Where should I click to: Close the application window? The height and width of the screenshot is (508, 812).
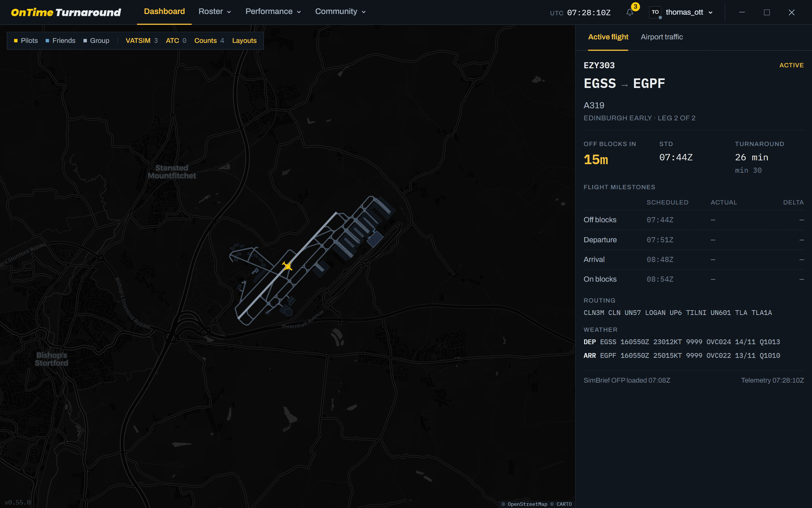click(791, 12)
